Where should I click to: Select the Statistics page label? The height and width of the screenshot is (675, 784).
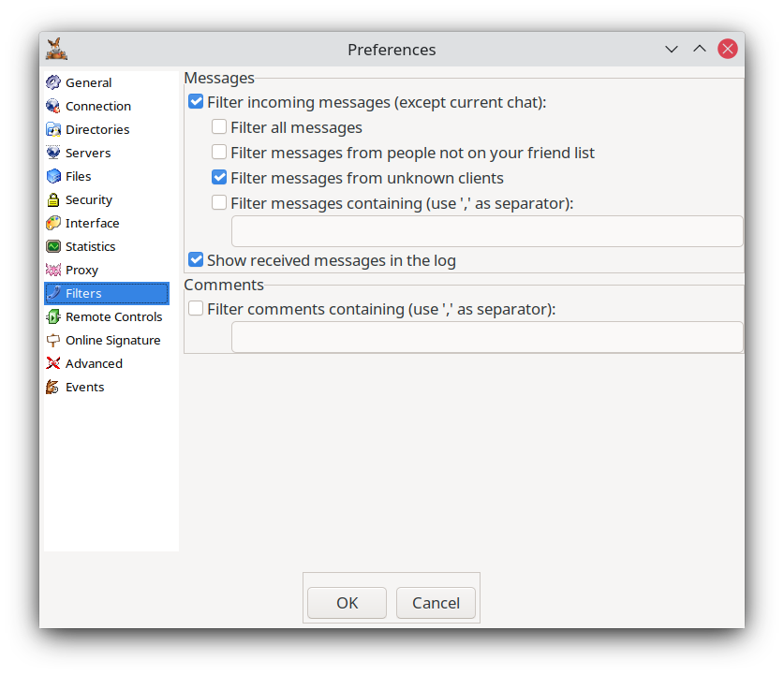point(91,246)
